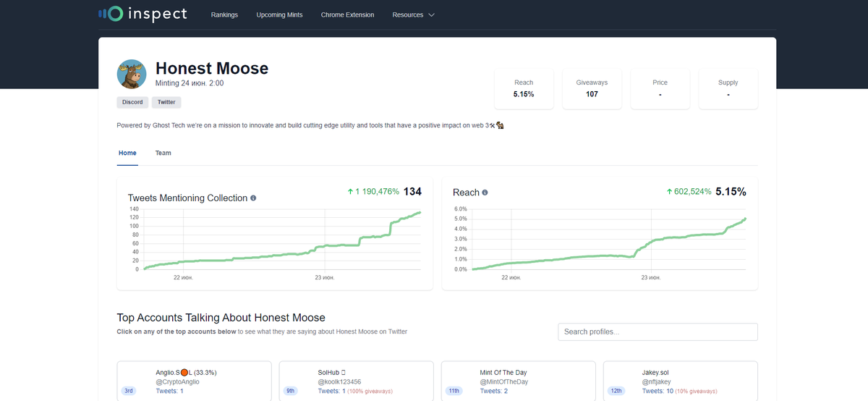
Task: Click the 134 tweets total value
Action: click(412, 192)
